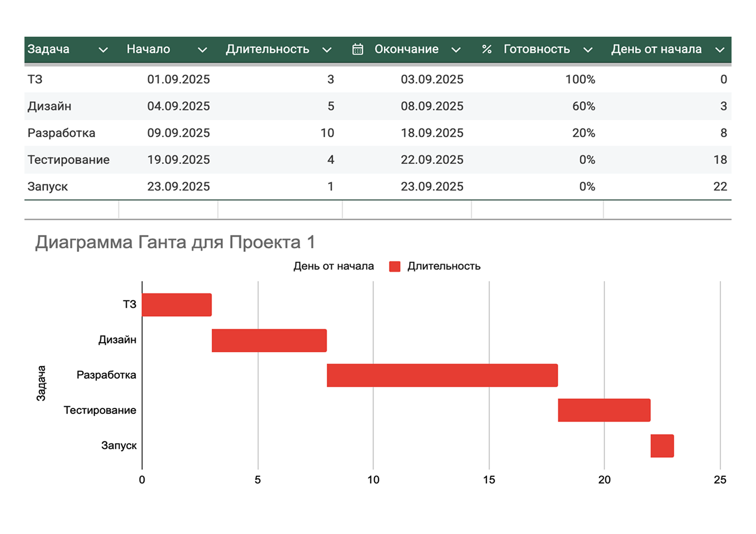Click the calendar icon beside Окончание header

pos(357,49)
